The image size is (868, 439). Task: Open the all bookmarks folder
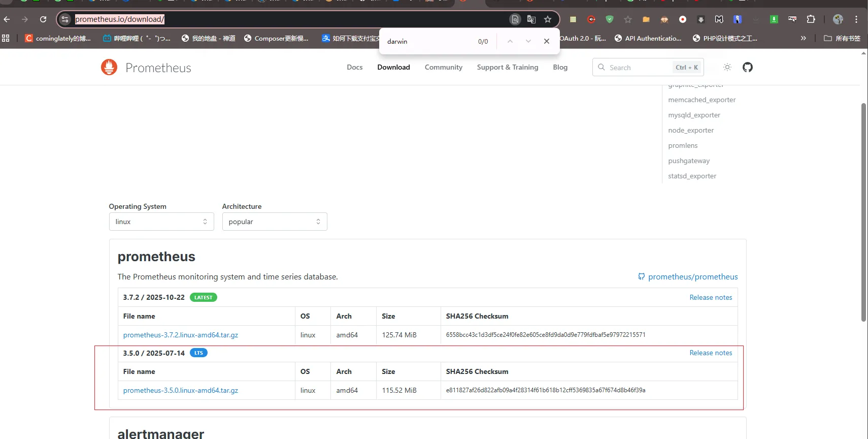click(x=842, y=38)
